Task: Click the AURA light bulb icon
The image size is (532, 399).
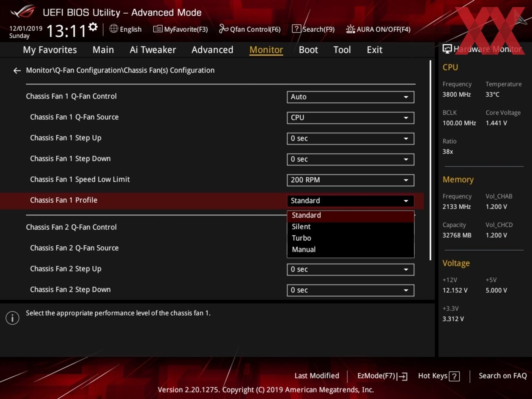Action: point(350,29)
